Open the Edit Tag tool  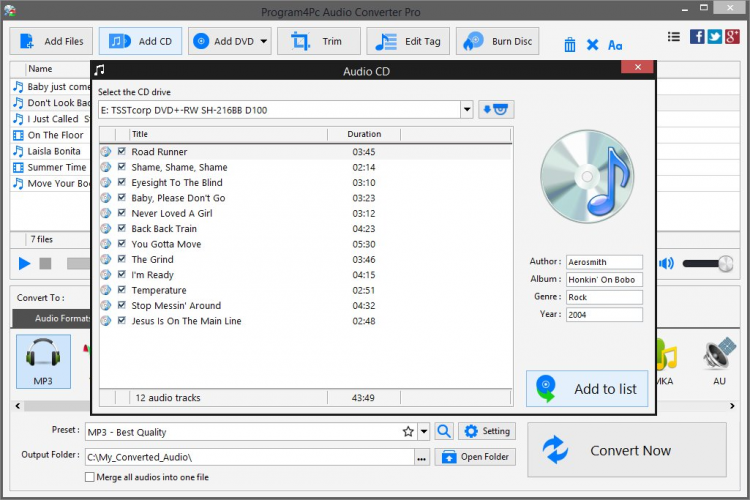pos(408,41)
